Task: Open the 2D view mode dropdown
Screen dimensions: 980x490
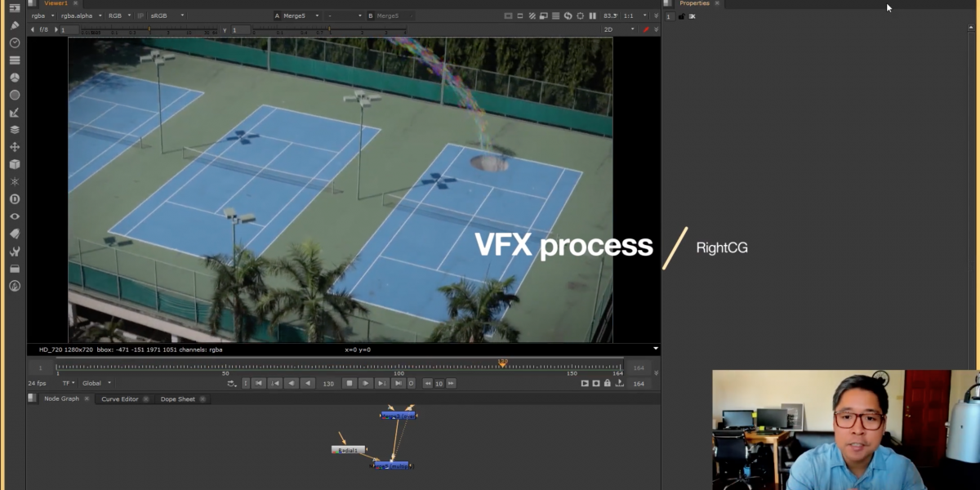Action: [x=618, y=29]
